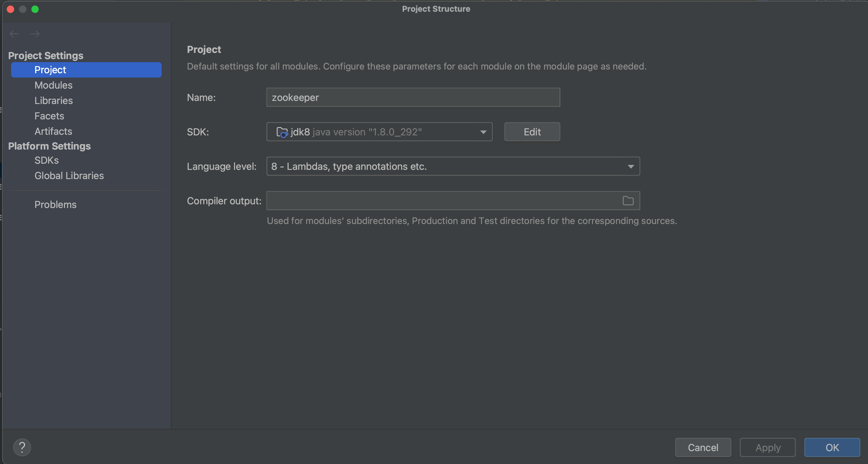This screenshot has height=464, width=868.
Task: Expand the SDK dropdown arrow
Action: 483,132
